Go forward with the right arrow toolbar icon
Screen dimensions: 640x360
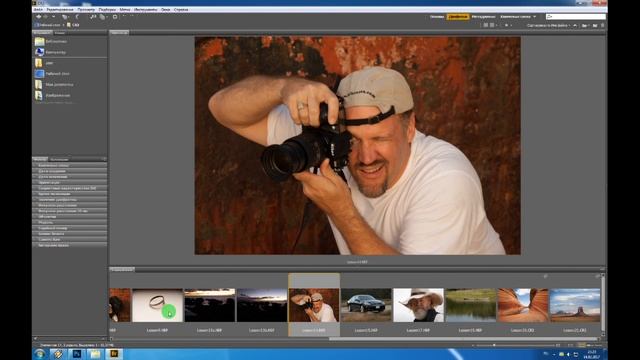46,17
